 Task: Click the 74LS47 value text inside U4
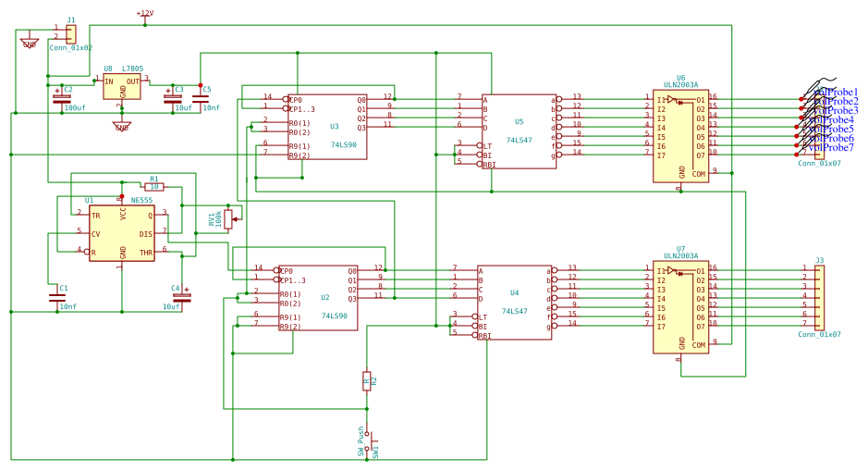[x=514, y=312]
